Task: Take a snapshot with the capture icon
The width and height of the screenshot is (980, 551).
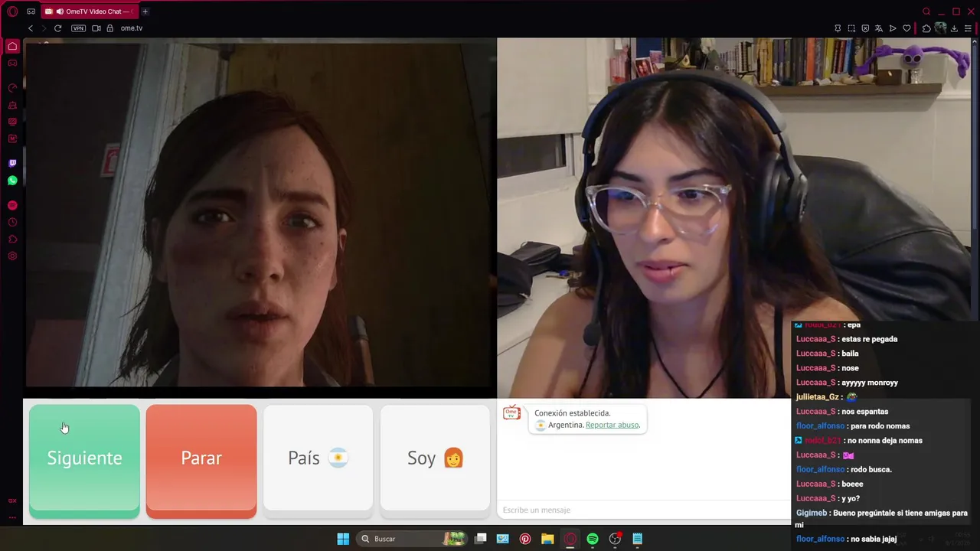Action: tap(851, 28)
